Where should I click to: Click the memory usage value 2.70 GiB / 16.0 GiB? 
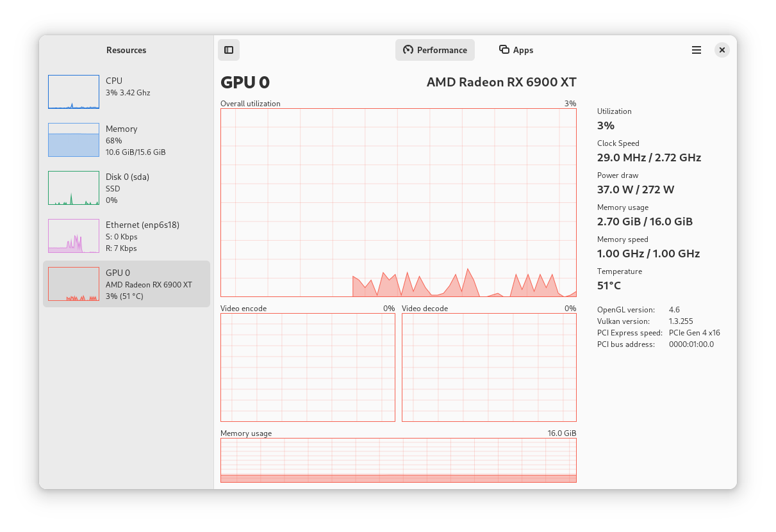click(645, 222)
